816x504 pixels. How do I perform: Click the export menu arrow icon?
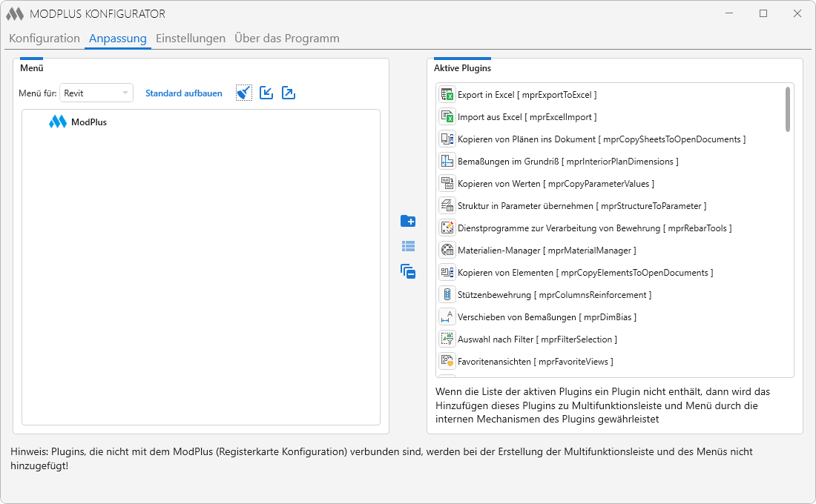289,93
